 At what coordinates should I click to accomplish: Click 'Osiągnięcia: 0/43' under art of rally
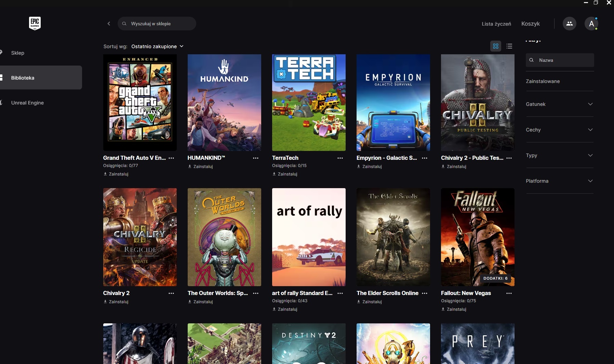(x=290, y=301)
